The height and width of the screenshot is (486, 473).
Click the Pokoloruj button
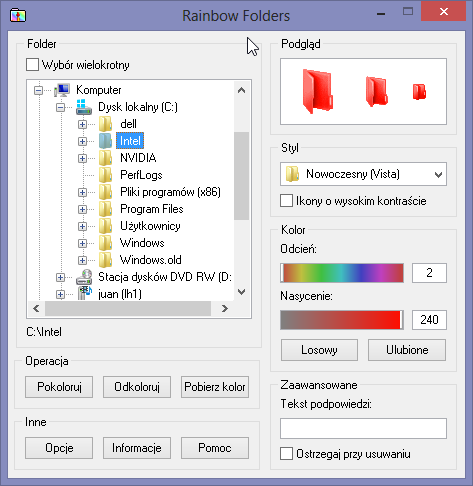coord(59,387)
